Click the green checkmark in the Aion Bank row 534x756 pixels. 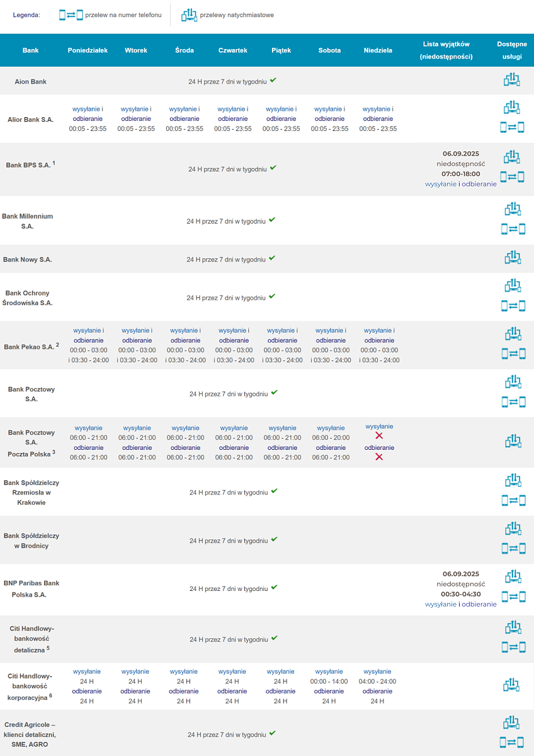pos(273,81)
